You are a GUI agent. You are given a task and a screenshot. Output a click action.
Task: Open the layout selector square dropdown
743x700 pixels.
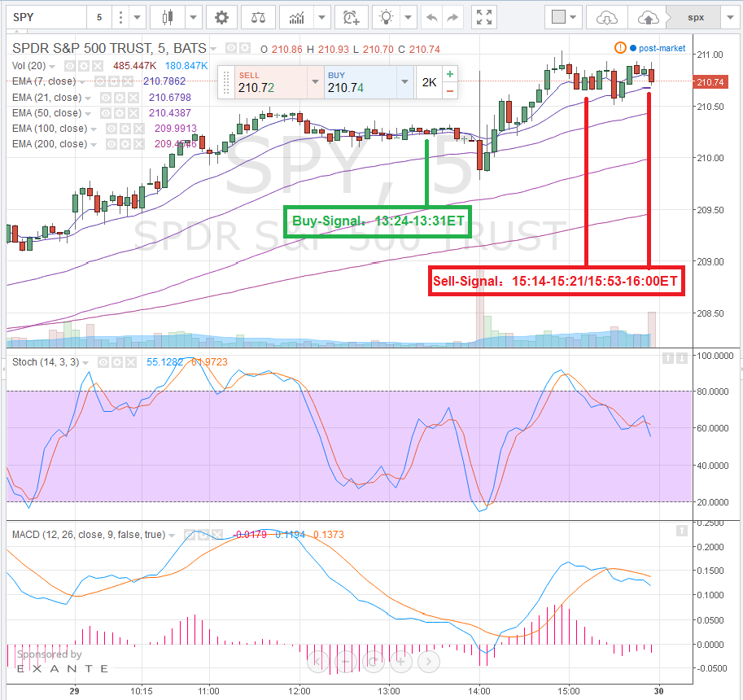563,18
